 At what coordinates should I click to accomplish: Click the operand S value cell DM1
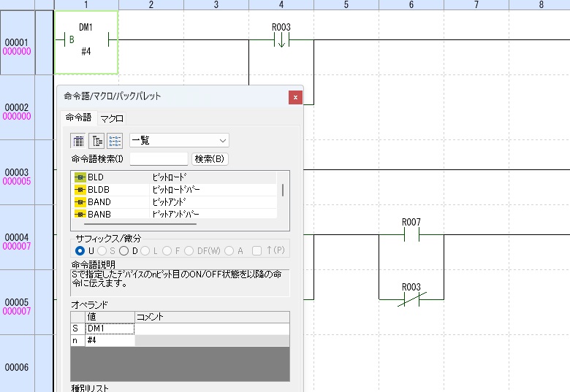[x=110, y=328]
